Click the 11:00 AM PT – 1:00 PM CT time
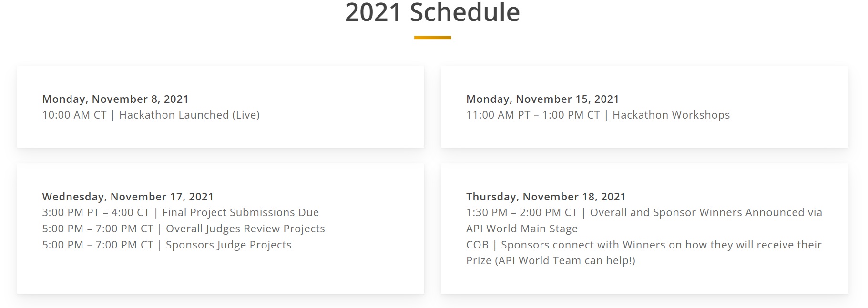 (533, 115)
